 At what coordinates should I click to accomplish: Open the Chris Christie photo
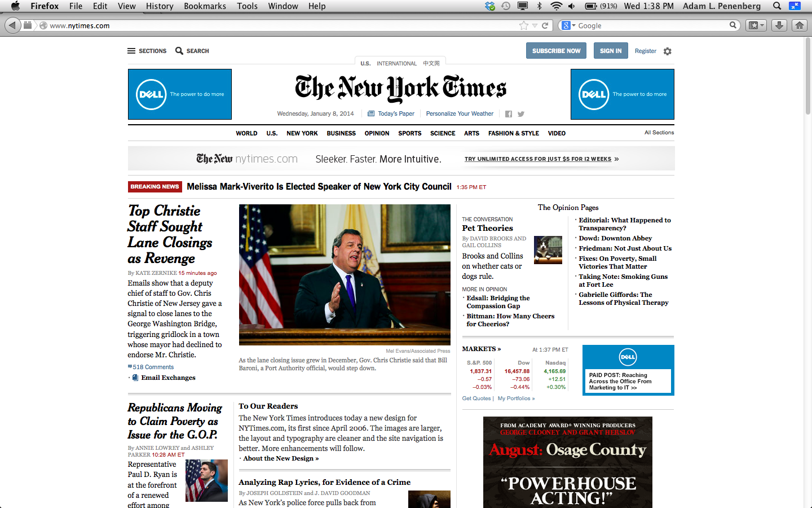(x=345, y=275)
